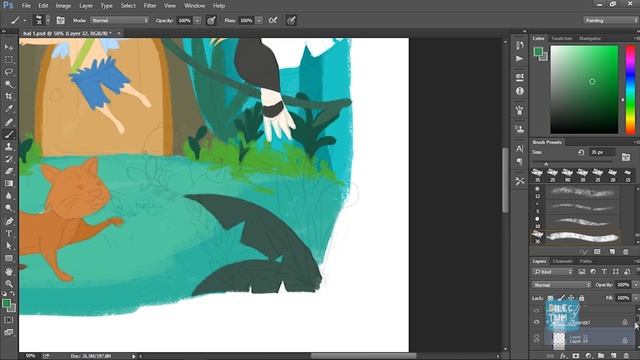Select the Magic Wand tool
This screenshot has width=640, height=360.
(9, 84)
